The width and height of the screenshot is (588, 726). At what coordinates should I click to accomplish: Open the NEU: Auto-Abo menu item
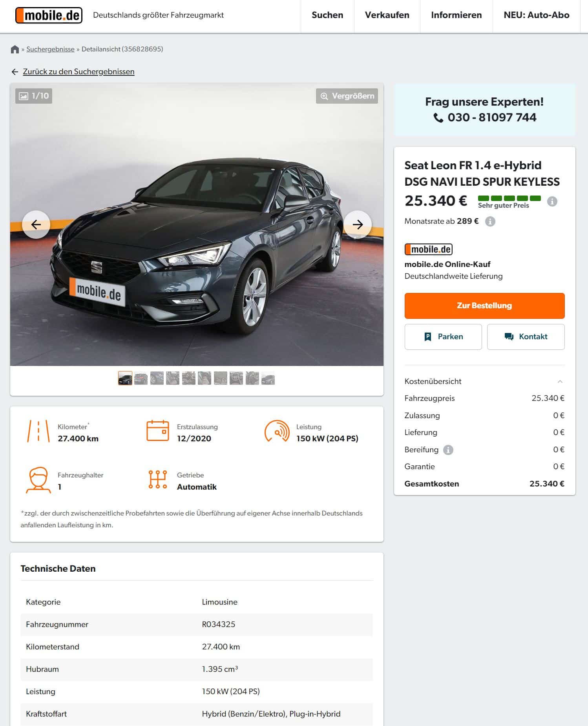(x=536, y=15)
